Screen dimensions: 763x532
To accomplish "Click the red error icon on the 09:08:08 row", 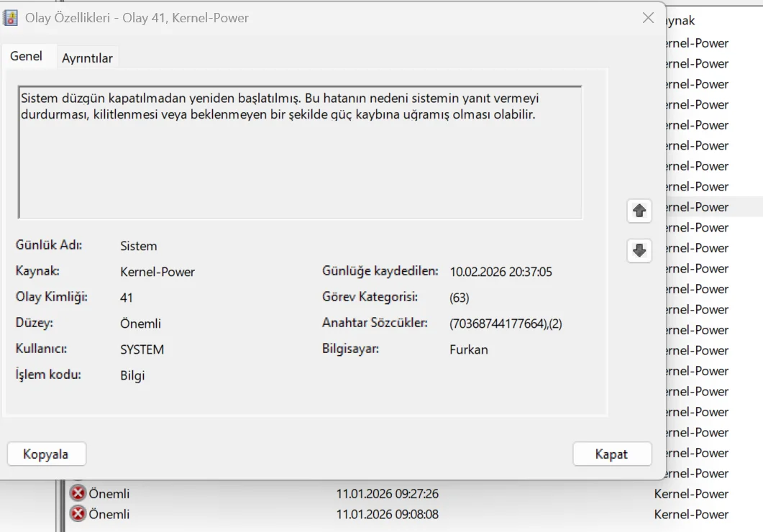I will [78, 514].
